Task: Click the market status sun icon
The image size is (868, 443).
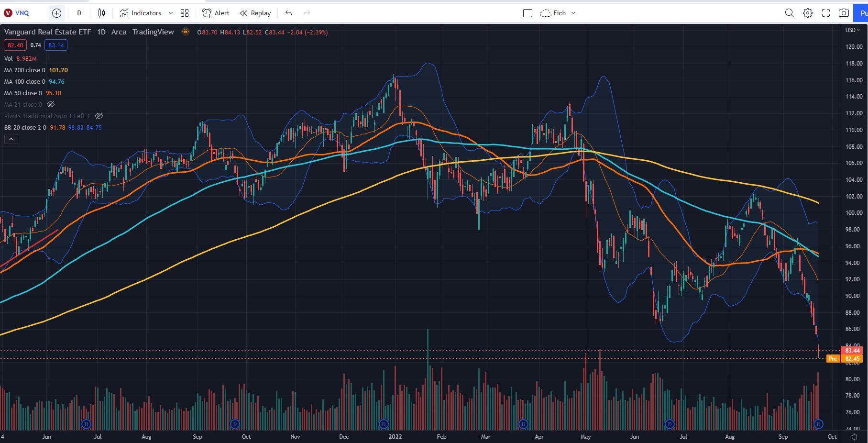Action: click(x=185, y=32)
